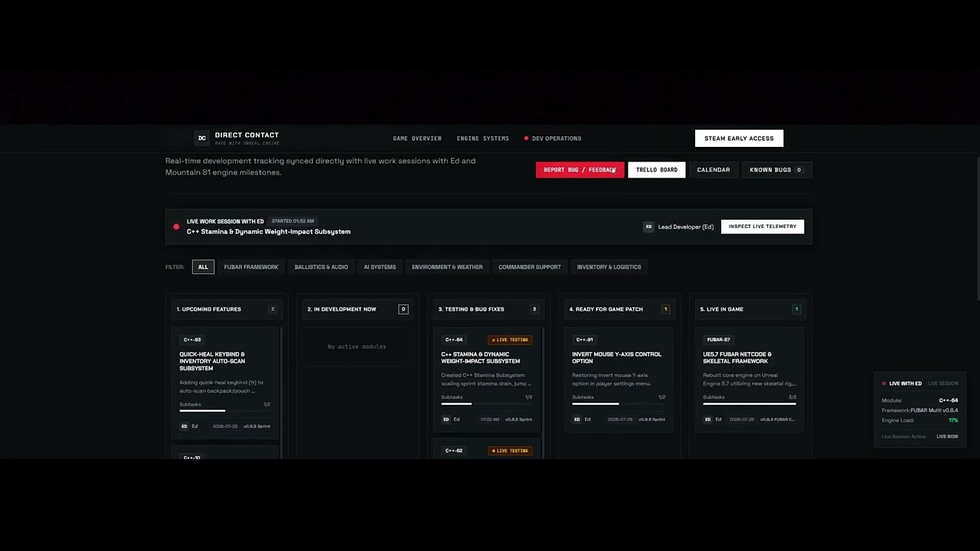Open the Trello Board button
980x551 pixels.
coord(657,170)
